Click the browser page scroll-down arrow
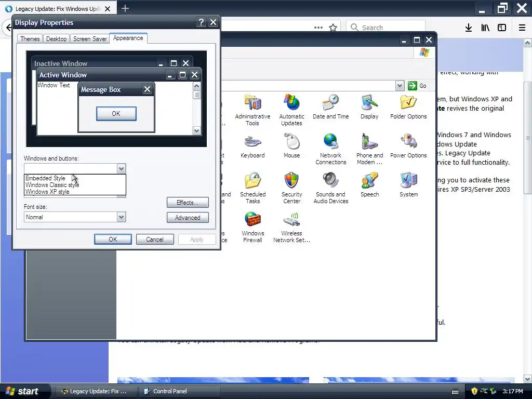The height and width of the screenshot is (399, 532). click(528, 379)
